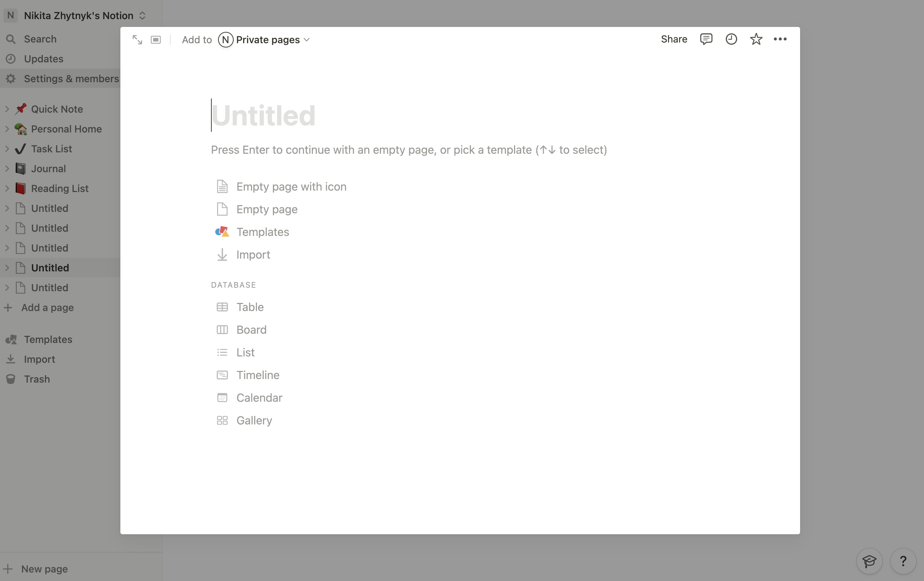Expand the Quick Note page toggle
This screenshot has width=924, height=581.
[7, 109]
